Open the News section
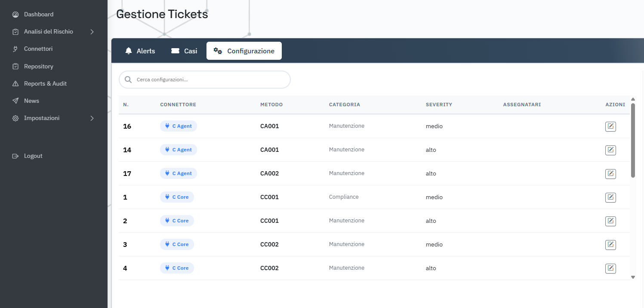The height and width of the screenshot is (308, 644). coord(31,101)
